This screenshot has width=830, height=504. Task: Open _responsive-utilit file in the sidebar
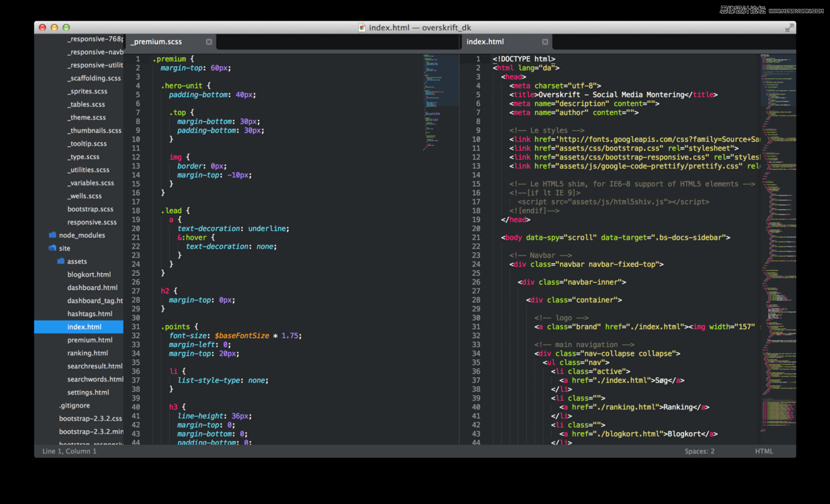[95, 65]
